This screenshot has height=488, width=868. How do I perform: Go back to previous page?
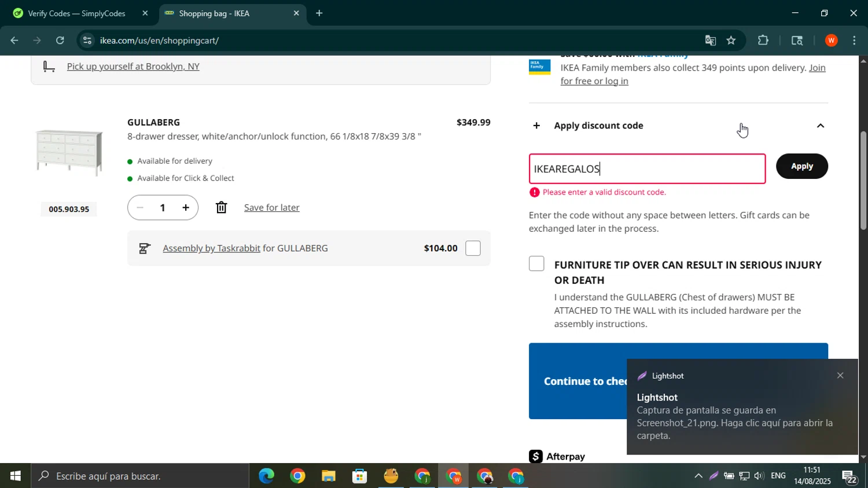click(x=14, y=41)
